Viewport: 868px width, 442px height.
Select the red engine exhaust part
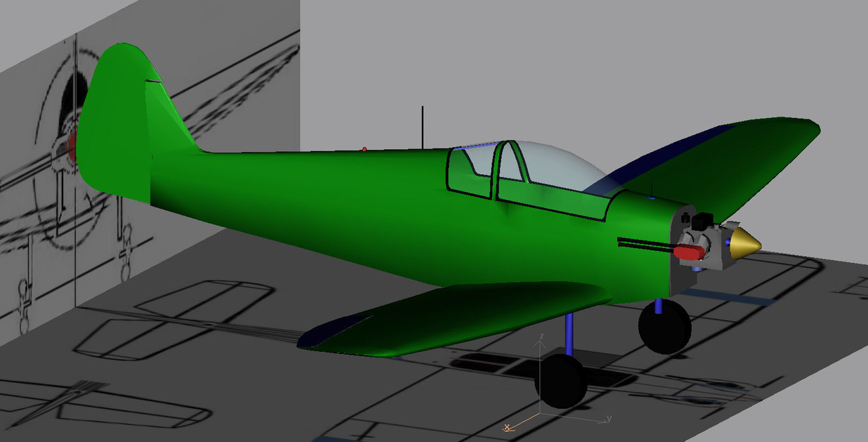(x=689, y=253)
